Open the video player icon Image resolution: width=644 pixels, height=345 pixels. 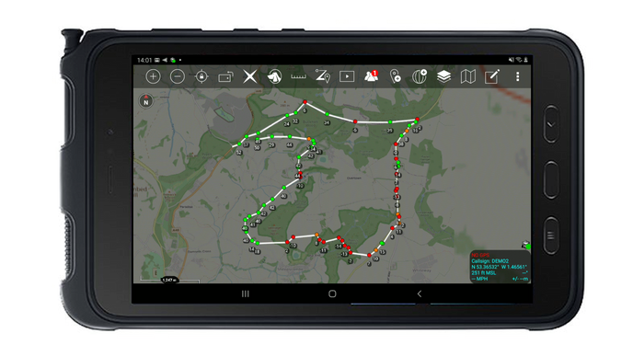pos(347,76)
